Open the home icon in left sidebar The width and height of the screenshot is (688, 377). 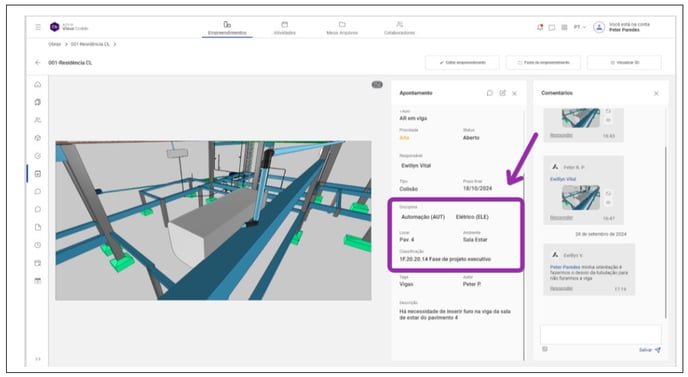click(38, 84)
